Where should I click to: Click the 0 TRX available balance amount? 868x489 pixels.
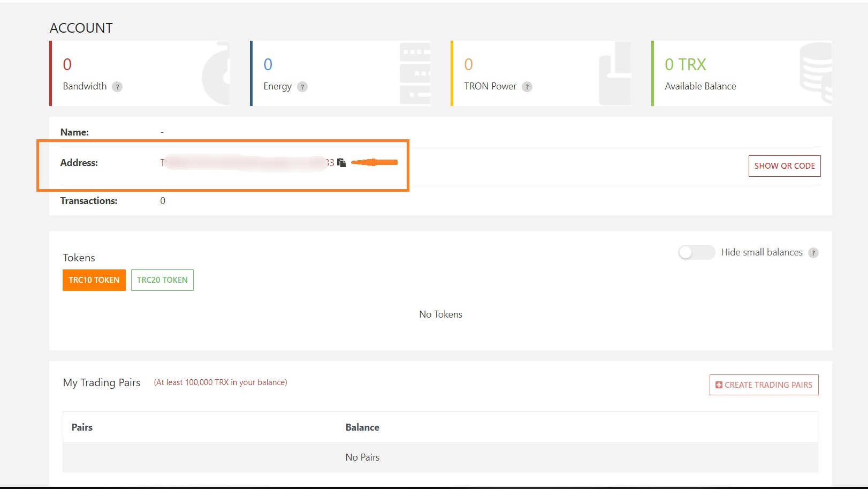(685, 65)
